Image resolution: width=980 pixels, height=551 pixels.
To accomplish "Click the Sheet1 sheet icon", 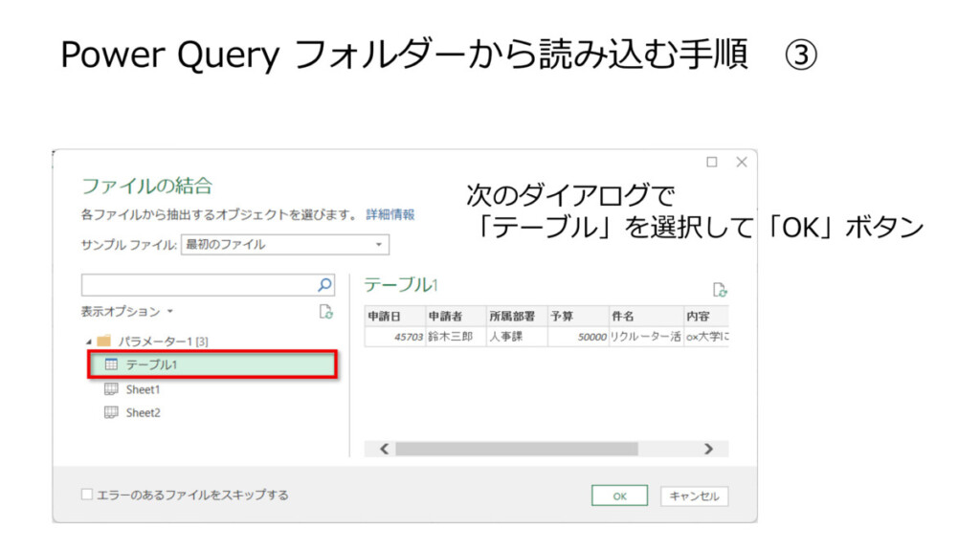I will (x=111, y=389).
